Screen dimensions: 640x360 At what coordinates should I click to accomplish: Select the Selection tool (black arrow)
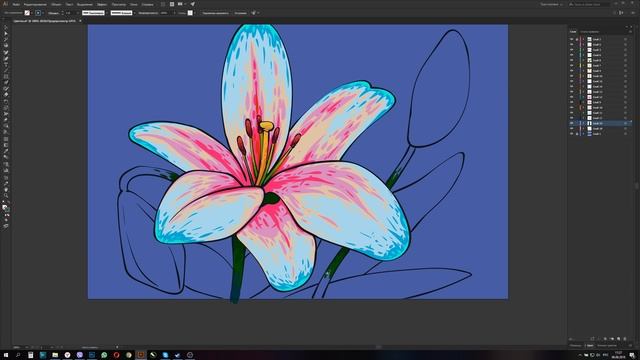[x=6, y=28]
